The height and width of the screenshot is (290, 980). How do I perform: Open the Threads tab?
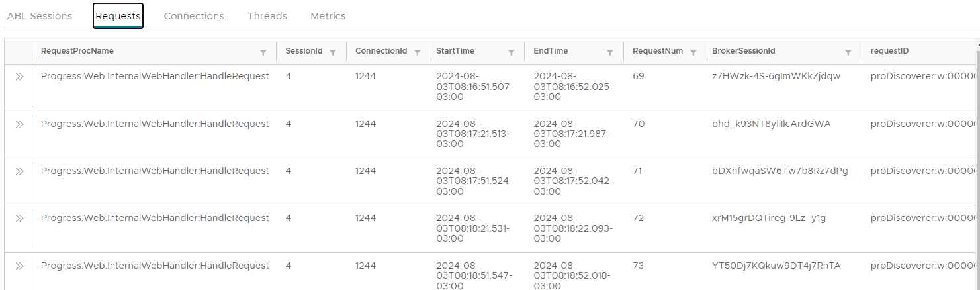click(x=267, y=16)
